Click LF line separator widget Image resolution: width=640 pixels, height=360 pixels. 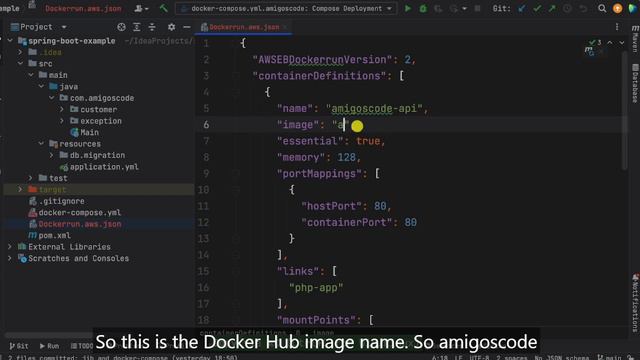click(458, 357)
